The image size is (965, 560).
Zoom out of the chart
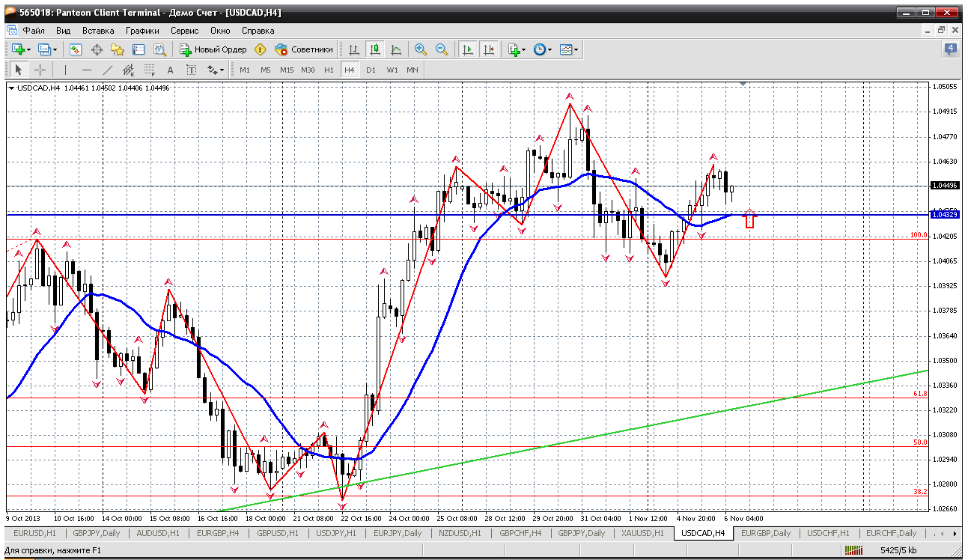(x=442, y=49)
